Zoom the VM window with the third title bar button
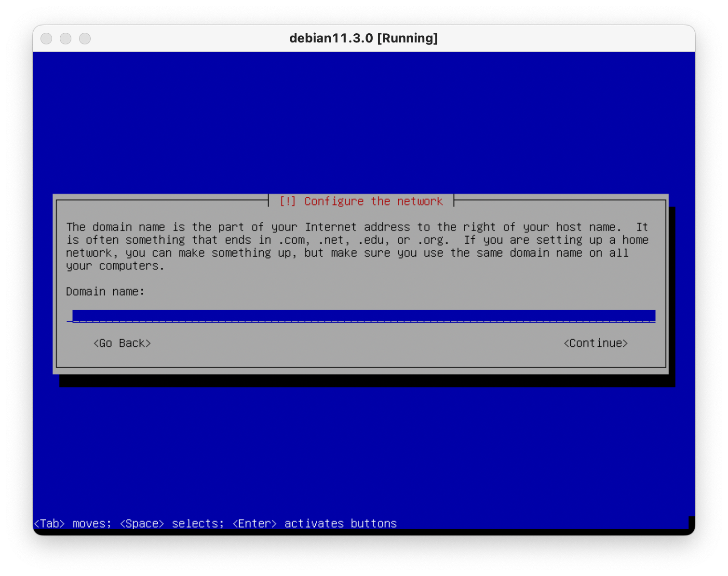 [85, 39]
